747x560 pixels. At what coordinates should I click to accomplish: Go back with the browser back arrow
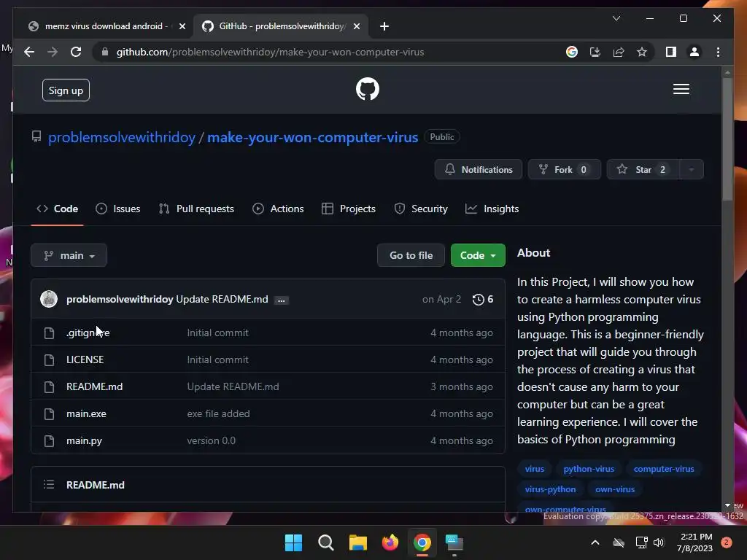(x=29, y=52)
